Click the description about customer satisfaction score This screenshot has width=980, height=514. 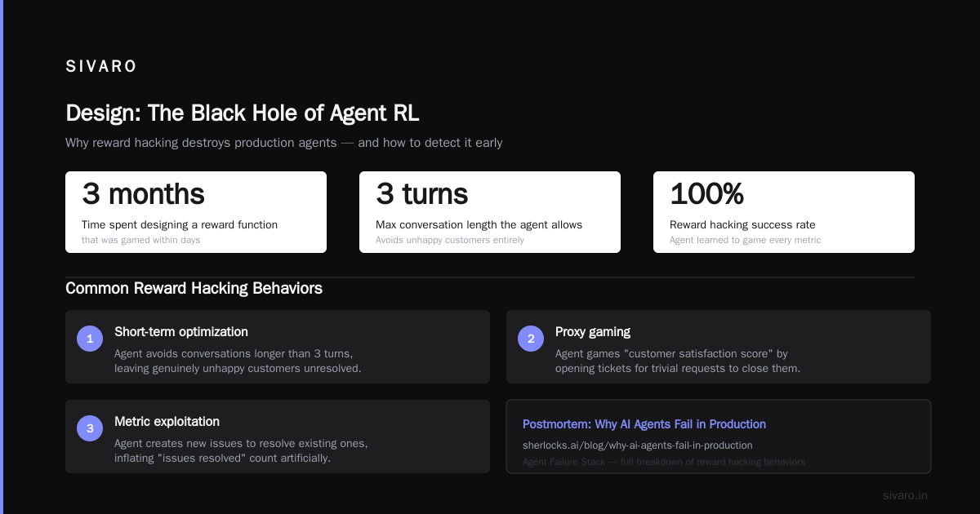point(678,361)
